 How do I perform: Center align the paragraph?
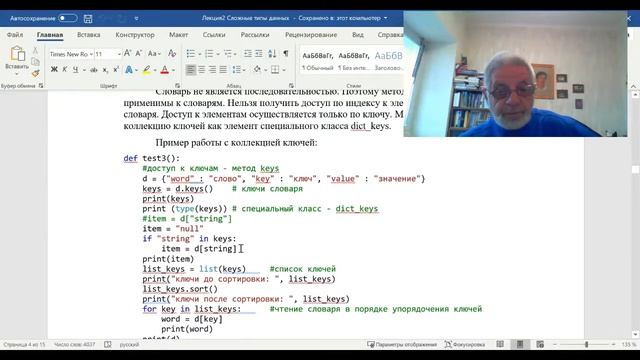(x=202, y=70)
